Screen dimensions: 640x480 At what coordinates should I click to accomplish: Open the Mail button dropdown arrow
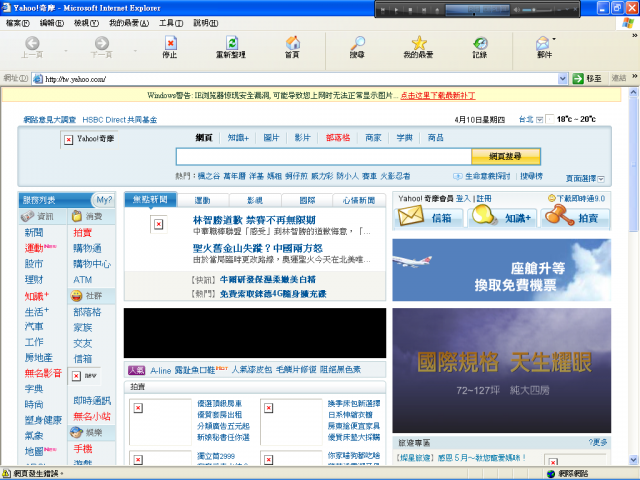554,39
